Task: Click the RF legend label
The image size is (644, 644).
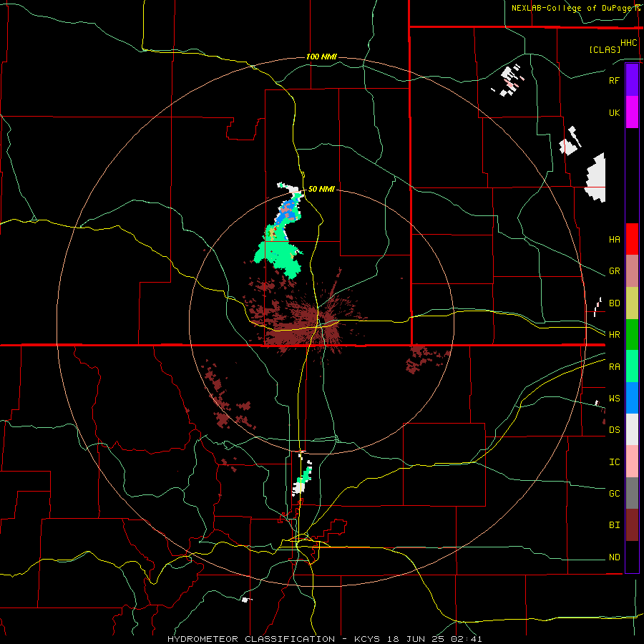Action: click(x=614, y=80)
